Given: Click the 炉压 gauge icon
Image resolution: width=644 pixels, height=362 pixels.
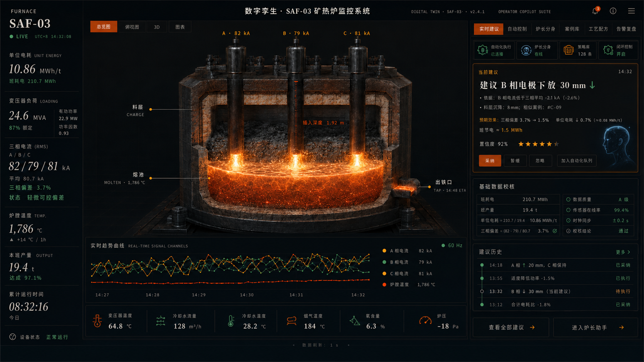Looking at the screenshot, I should [x=425, y=320].
